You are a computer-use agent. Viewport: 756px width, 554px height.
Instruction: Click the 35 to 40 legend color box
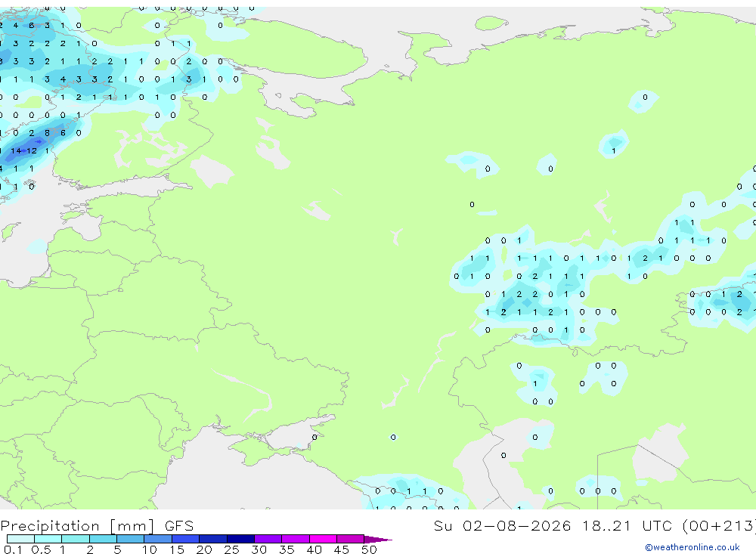point(296,539)
